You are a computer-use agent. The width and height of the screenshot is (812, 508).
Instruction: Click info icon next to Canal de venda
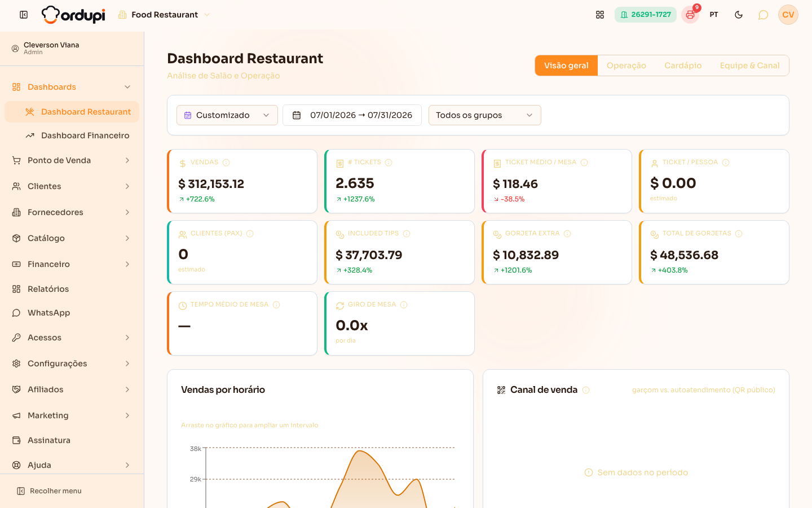coord(586,390)
